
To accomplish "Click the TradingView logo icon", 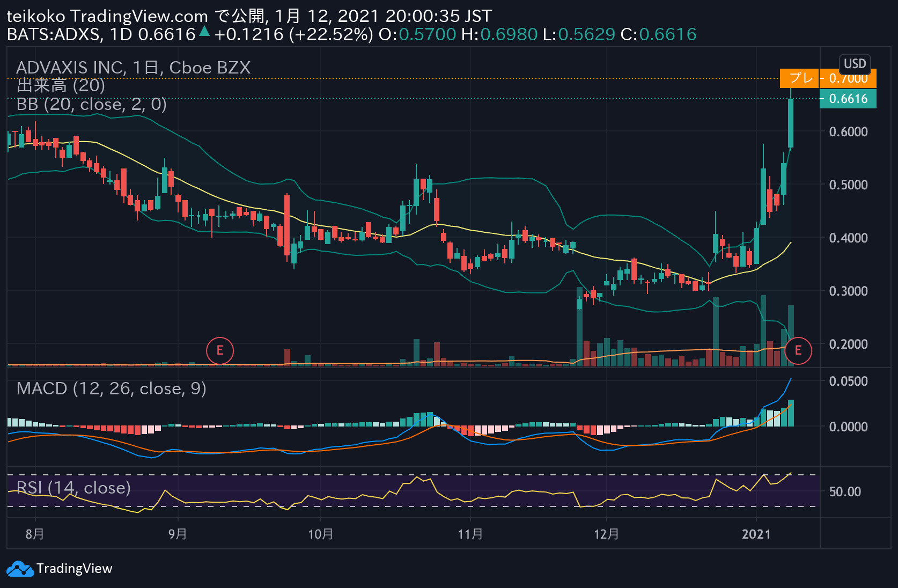I will (x=20, y=569).
